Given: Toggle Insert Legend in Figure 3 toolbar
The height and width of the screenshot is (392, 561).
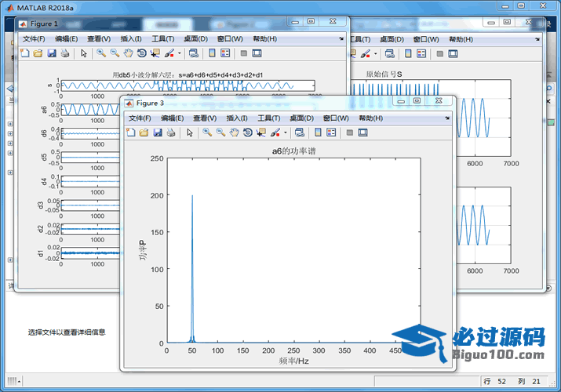Looking at the screenshot, I should (x=332, y=132).
